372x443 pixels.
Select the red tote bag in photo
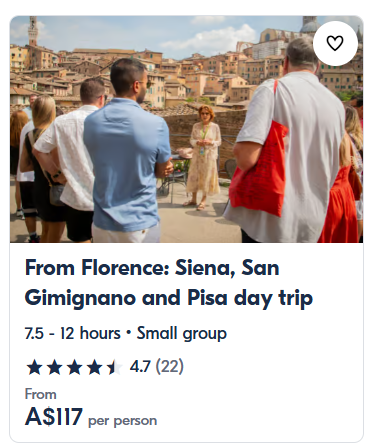[x=259, y=162]
